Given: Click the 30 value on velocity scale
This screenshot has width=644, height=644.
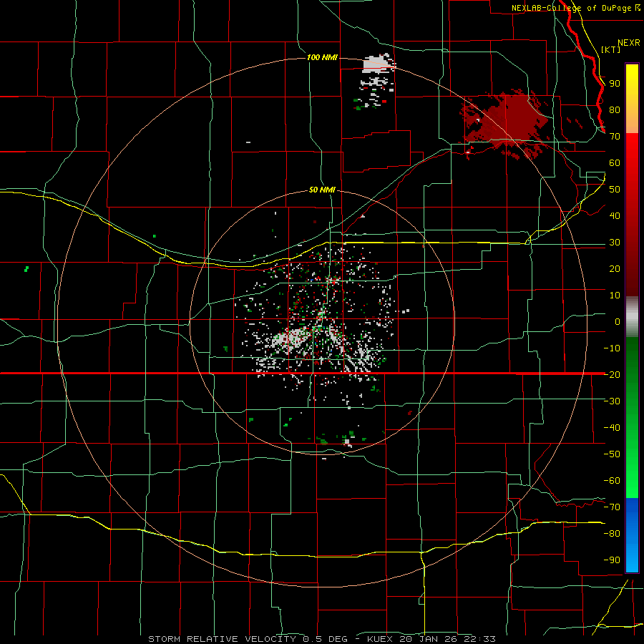Looking at the screenshot, I should point(615,243).
